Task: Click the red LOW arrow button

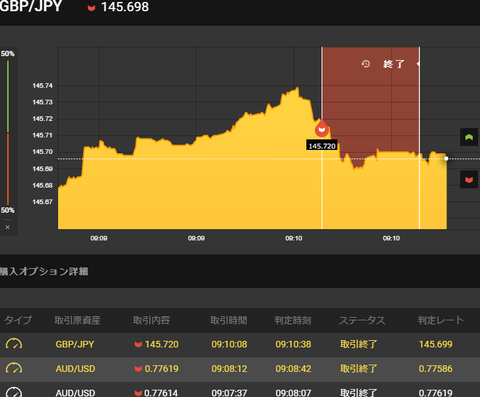Action: click(469, 180)
